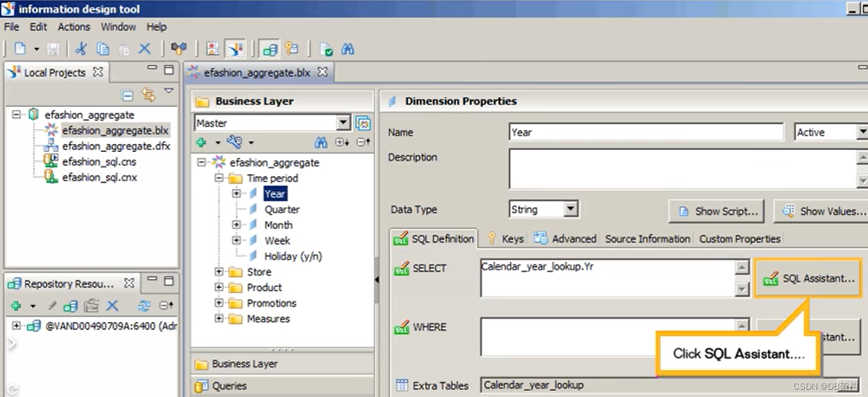Click expand all icon in Business Layer

pos(343,142)
